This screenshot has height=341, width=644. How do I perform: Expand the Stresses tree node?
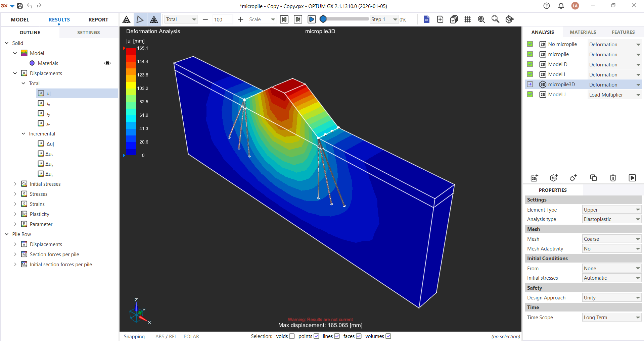click(15, 194)
